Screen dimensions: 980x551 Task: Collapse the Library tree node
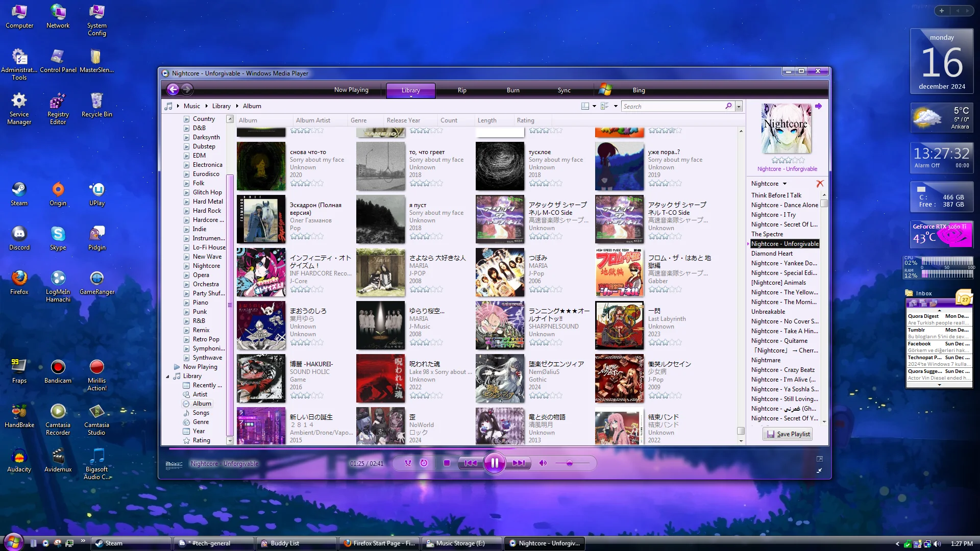(x=167, y=377)
